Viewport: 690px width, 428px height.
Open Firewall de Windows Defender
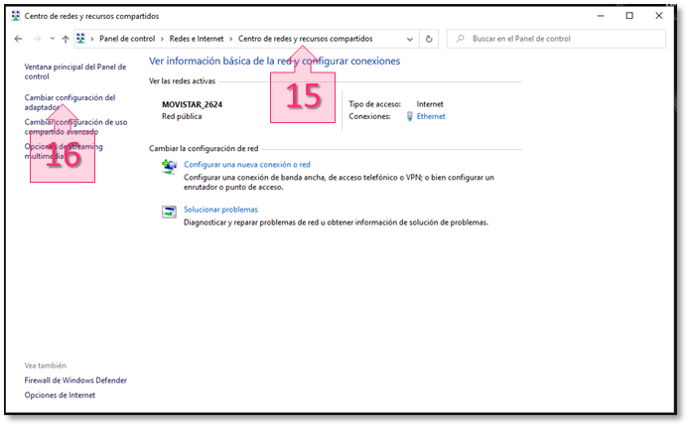coord(76,380)
